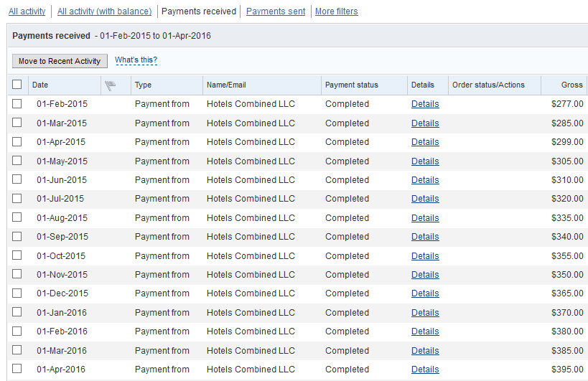Open All activity (with balance) view
This screenshot has width=588, height=381.
tap(104, 11)
